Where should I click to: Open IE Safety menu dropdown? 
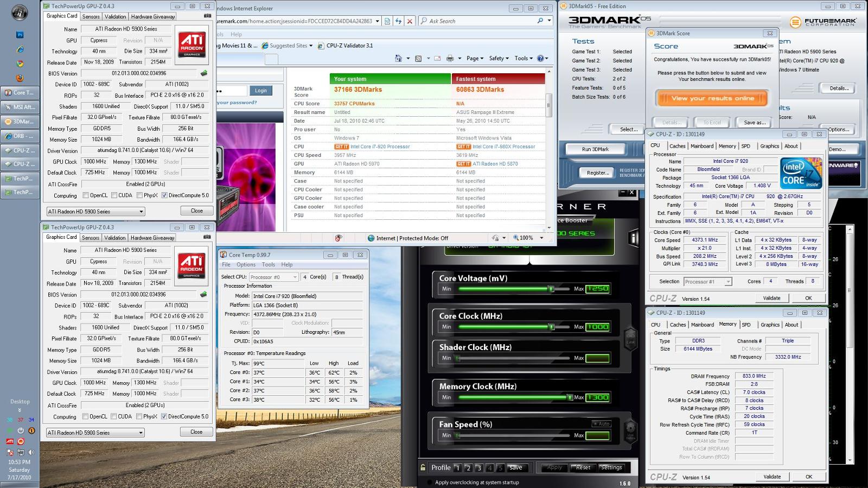(499, 58)
